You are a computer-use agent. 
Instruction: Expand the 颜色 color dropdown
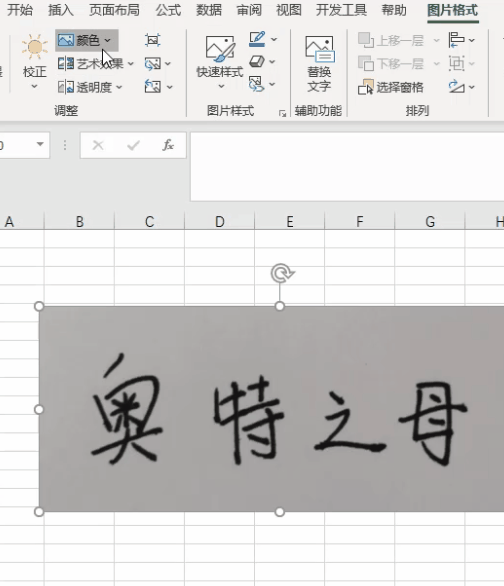(x=87, y=40)
